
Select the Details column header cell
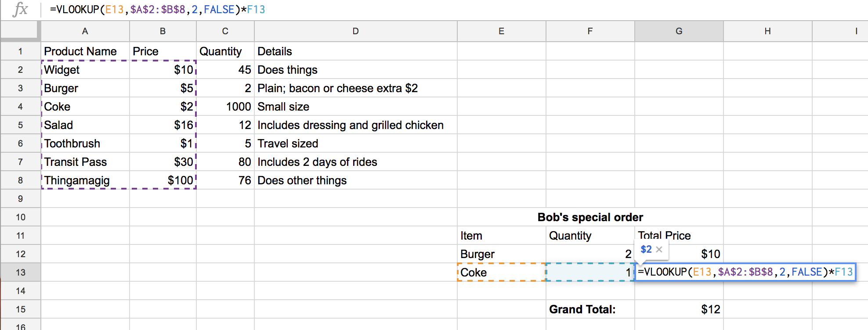pyautogui.click(x=355, y=51)
